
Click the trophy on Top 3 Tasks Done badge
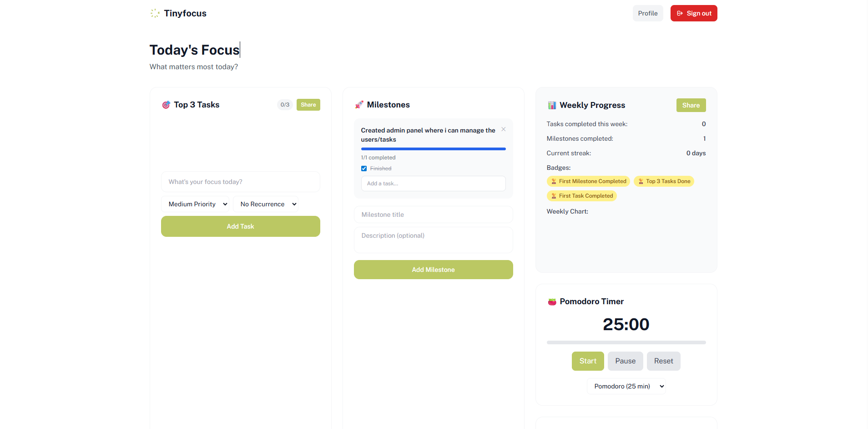pos(641,181)
